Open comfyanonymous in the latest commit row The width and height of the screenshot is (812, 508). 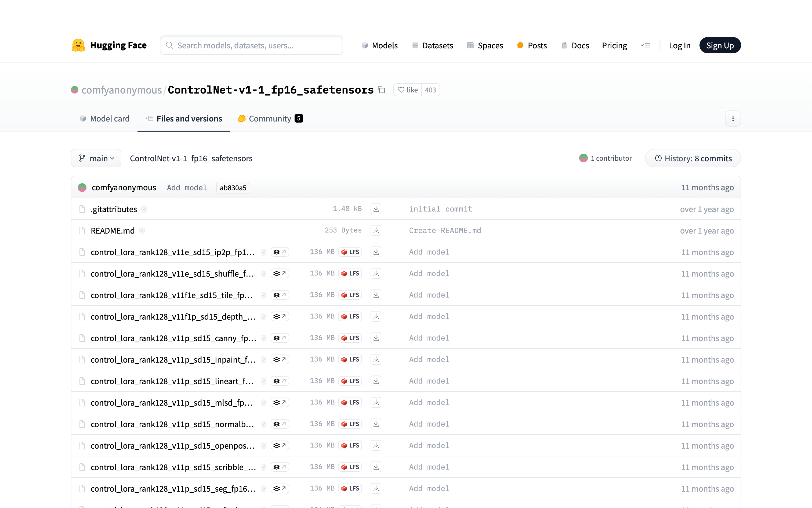click(124, 188)
